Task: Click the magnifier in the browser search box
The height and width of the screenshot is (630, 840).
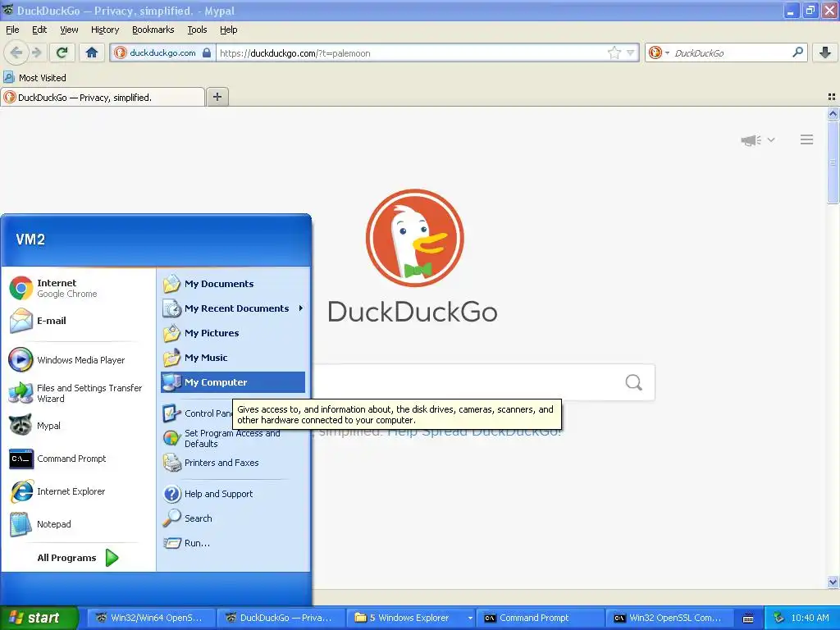Action: [x=797, y=52]
